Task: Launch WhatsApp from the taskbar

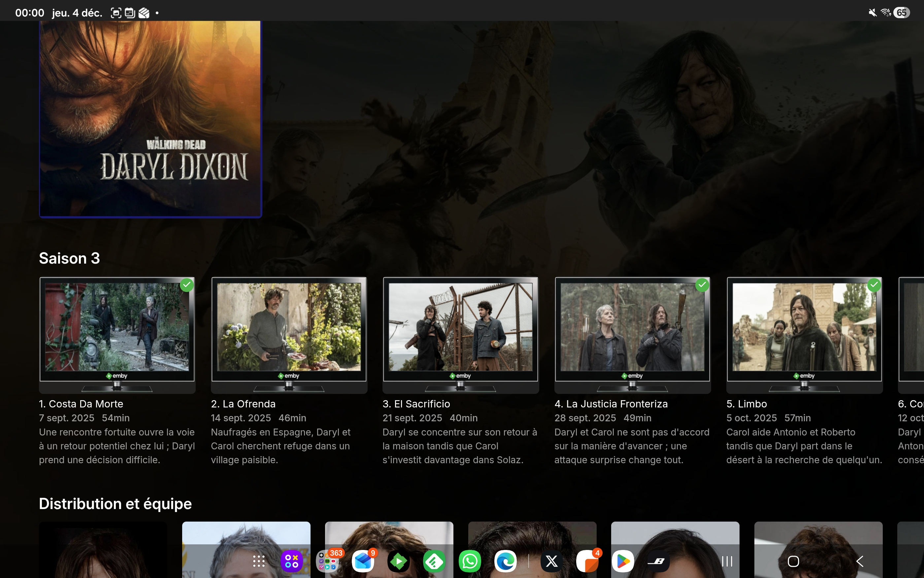Action: [x=470, y=561]
